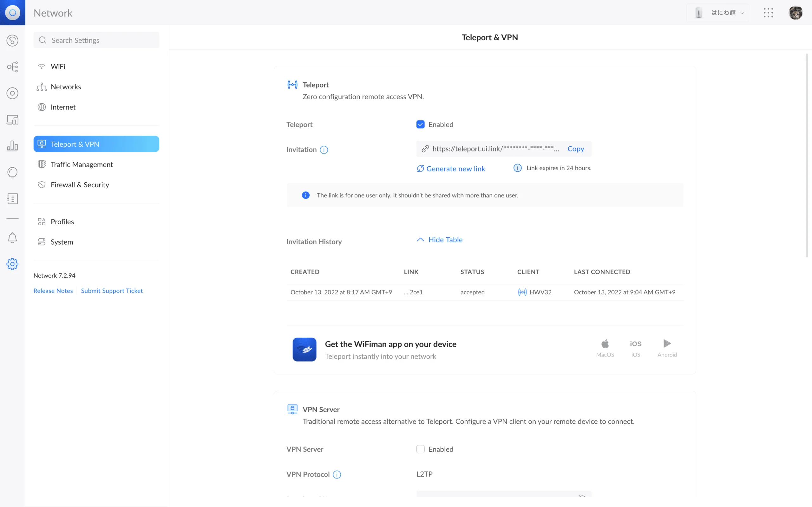Collapse invitation history with Hide Table

pyautogui.click(x=440, y=240)
